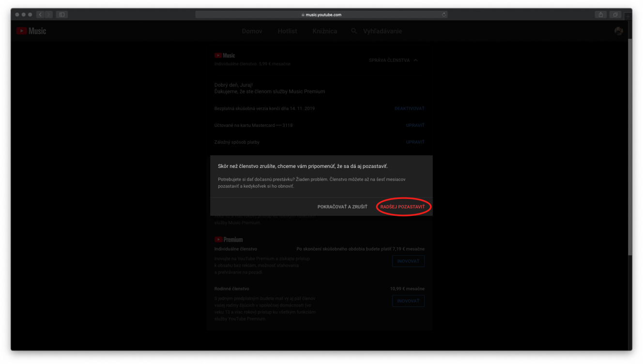This screenshot has width=643, height=364.
Task: Choose Radšej pozastaviť in the dialog
Action: tap(402, 207)
